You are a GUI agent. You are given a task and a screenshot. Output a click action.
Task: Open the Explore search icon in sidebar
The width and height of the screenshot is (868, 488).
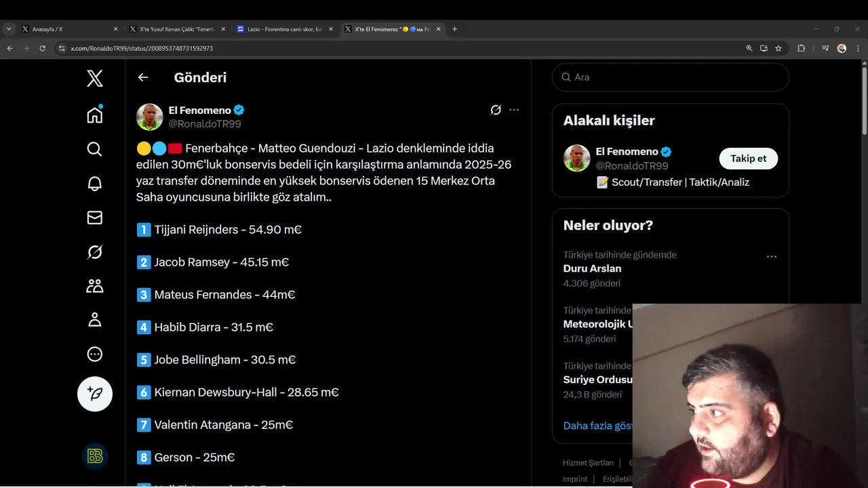pyautogui.click(x=95, y=149)
